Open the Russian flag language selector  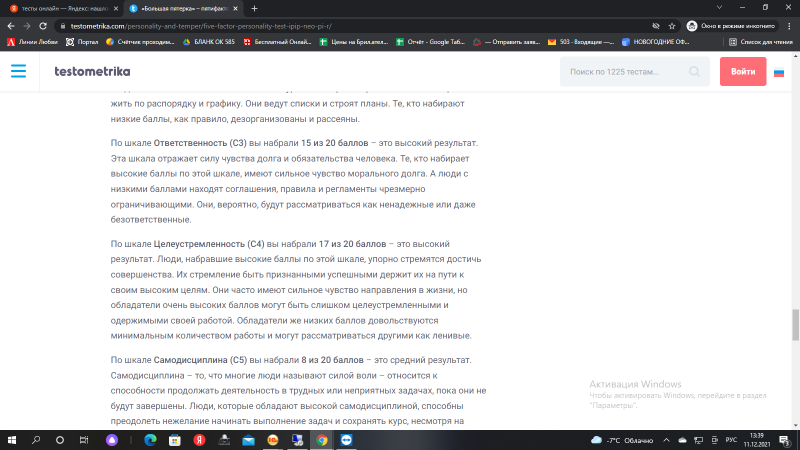pyautogui.click(x=778, y=72)
